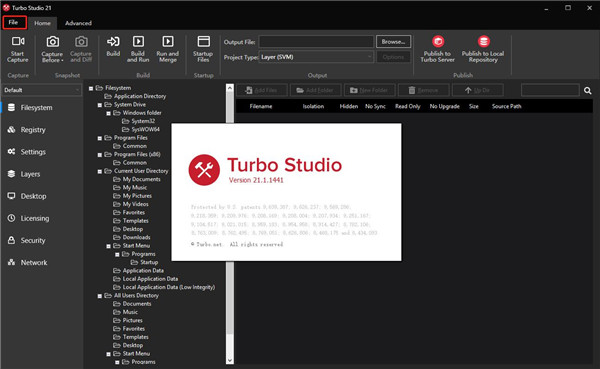Click the Up Dir button
This screenshot has width=600, height=369.
click(x=478, y=90)
